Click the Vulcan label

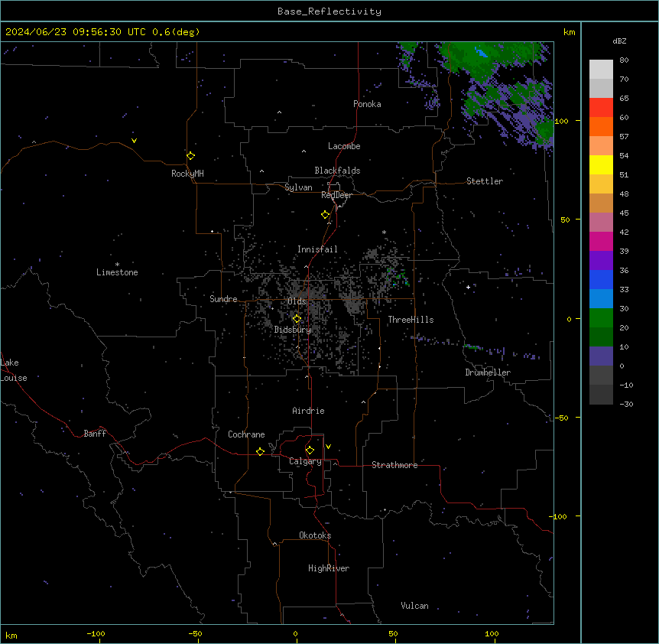[414, 606]
